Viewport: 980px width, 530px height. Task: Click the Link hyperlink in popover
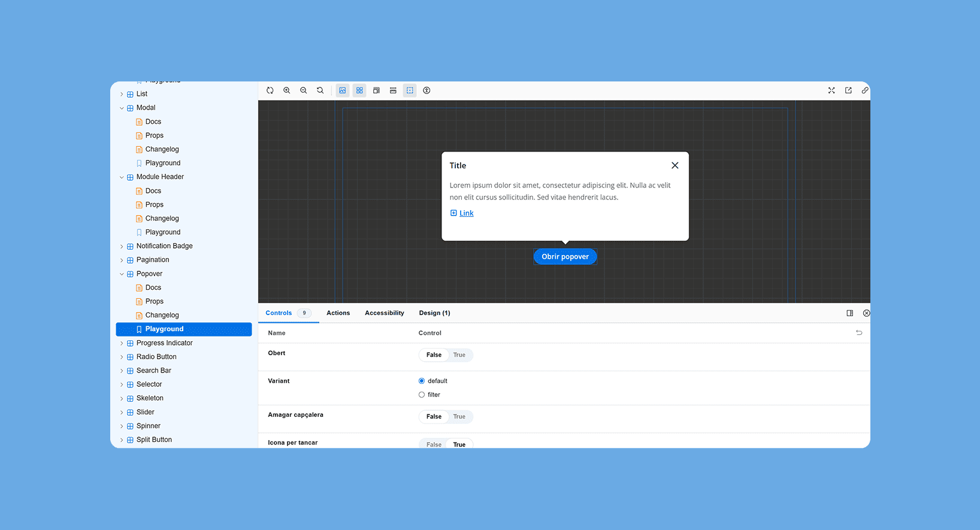click(467, 213)
